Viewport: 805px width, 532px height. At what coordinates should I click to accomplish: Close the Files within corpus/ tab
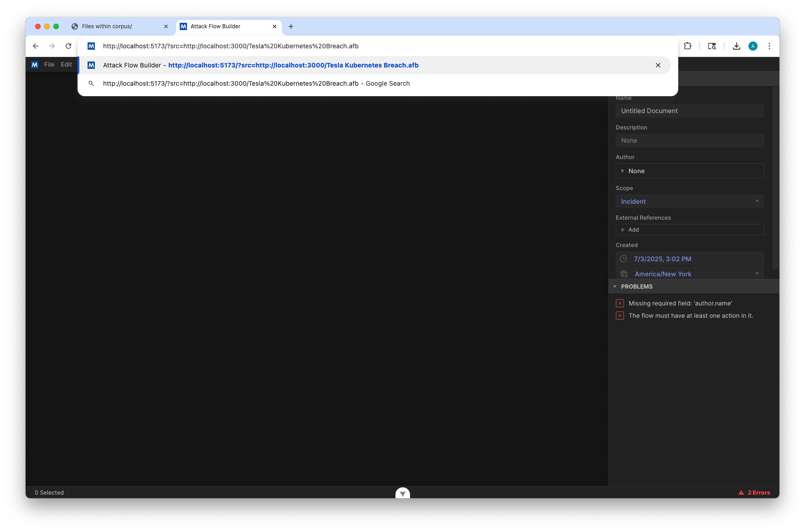click(166, 26)
